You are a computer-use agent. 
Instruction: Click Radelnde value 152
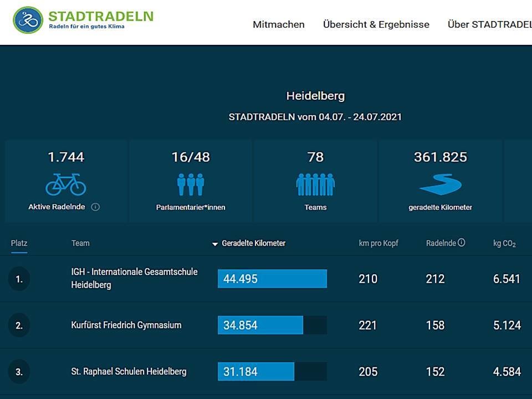[x=436, y=372]
